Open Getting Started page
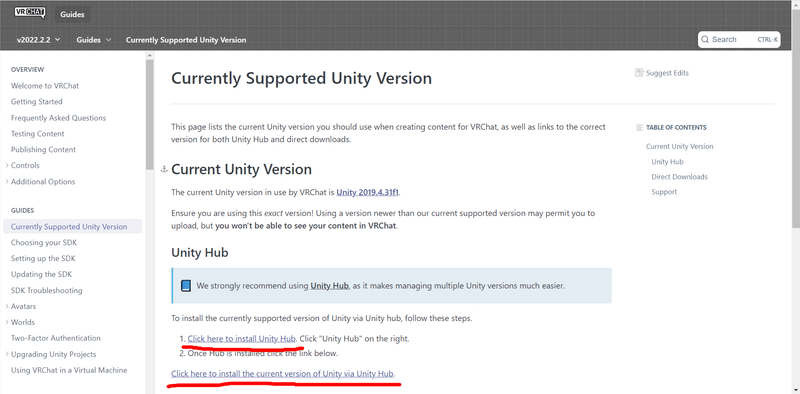Image resolution: width=800 pixels, height=394 pixels. [x=37, y=102]
